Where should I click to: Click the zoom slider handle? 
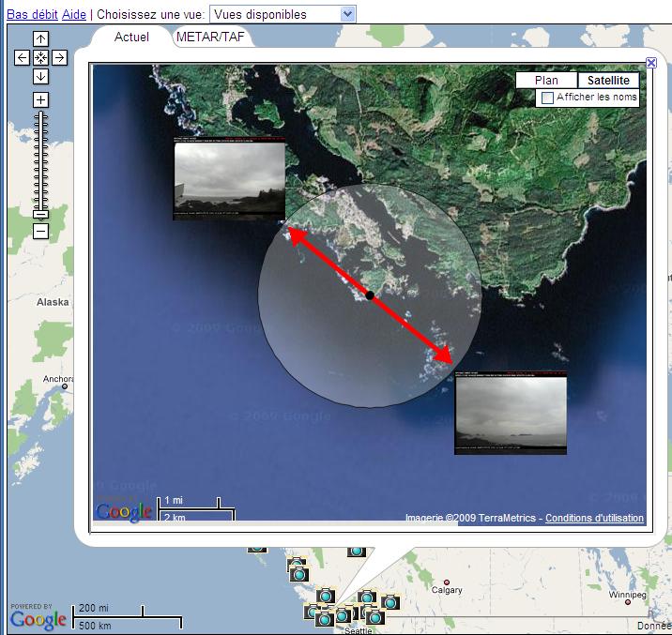coord(40,214)
